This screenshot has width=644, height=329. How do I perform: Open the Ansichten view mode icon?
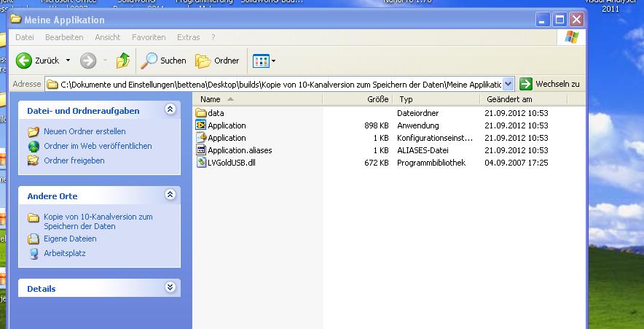click(261, 61)
